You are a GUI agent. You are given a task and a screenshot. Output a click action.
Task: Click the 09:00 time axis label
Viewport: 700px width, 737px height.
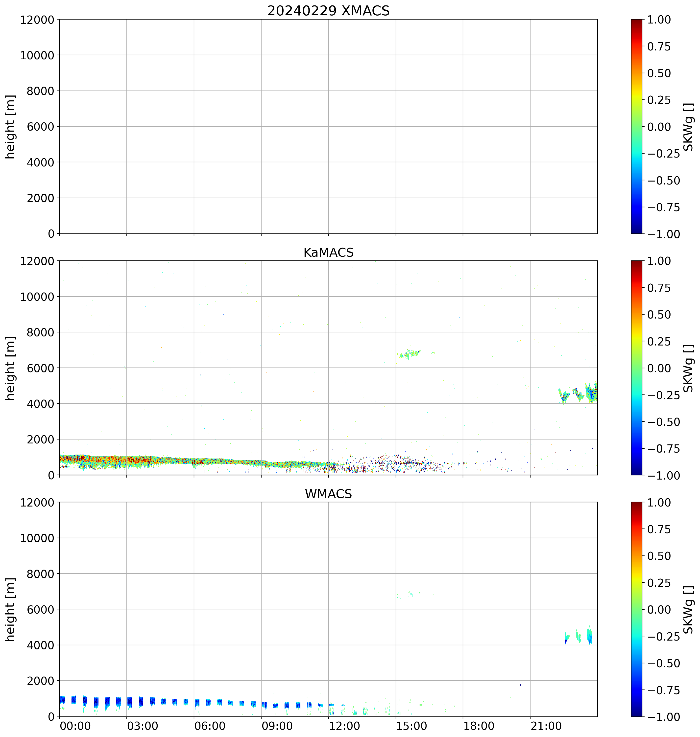click(x=277, y=726)
